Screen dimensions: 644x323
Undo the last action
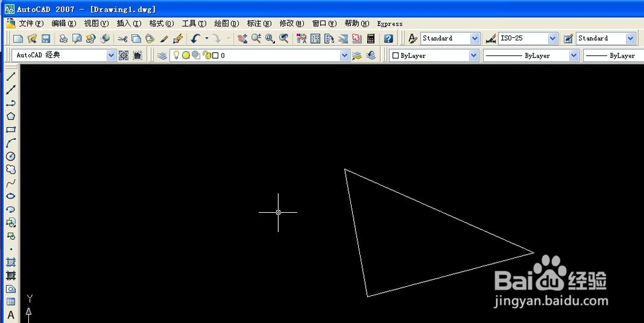coord(196,39)
